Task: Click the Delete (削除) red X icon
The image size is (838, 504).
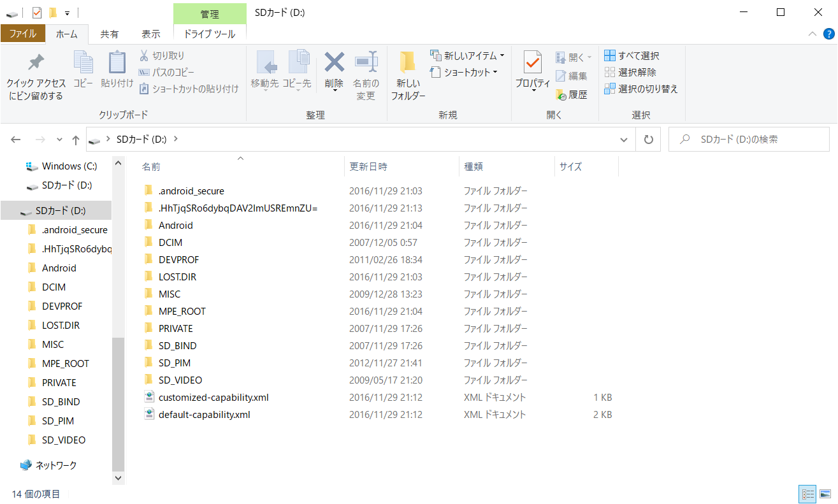Action: click(x=334, y=63)
